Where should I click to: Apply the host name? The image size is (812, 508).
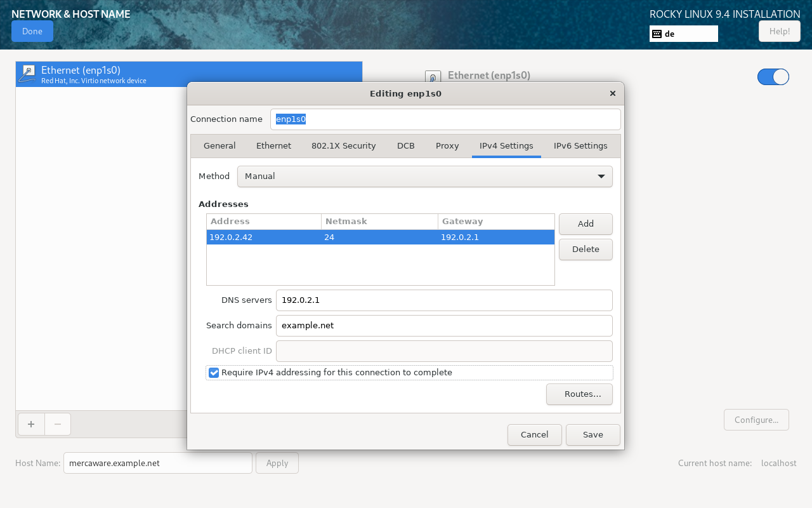click(277, 463)
